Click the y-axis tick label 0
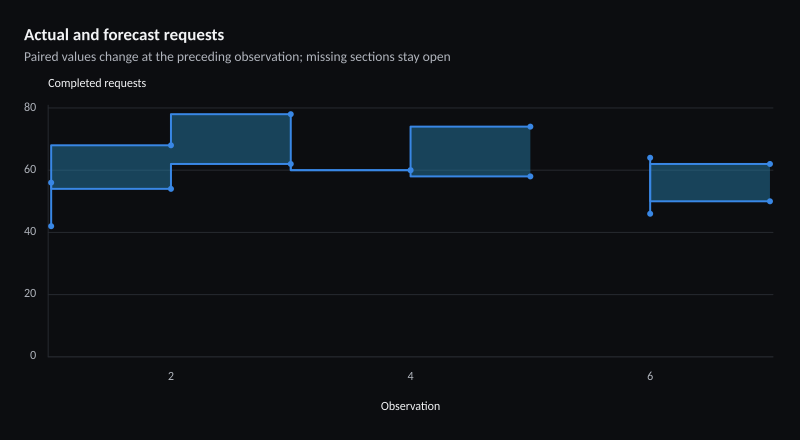 tap(33, 356)
